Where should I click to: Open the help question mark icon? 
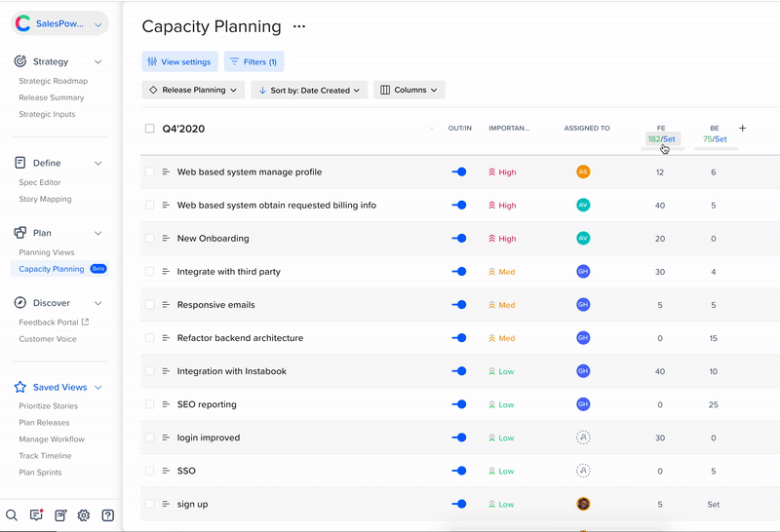coord(108,515)
